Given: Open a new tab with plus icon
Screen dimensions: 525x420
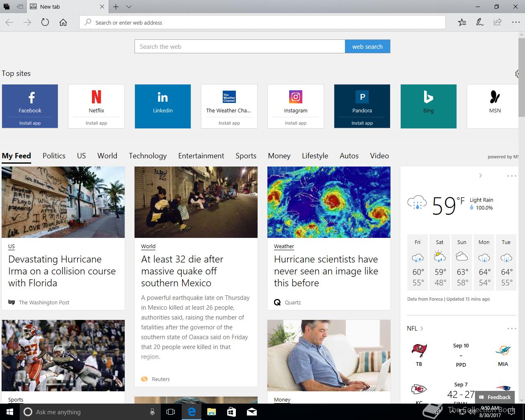Looking at the screenshot, I should pyautogui.click(x=116, y=7).
